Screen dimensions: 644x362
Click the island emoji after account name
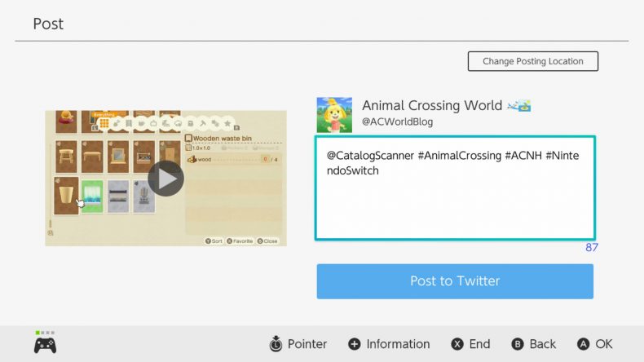pyautogui.click(x=518, y=105)
